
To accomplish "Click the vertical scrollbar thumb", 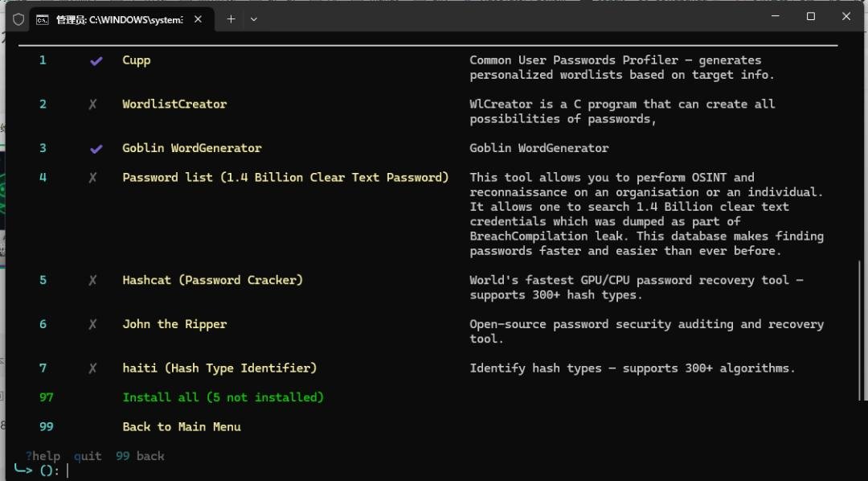I will point(860,329).
